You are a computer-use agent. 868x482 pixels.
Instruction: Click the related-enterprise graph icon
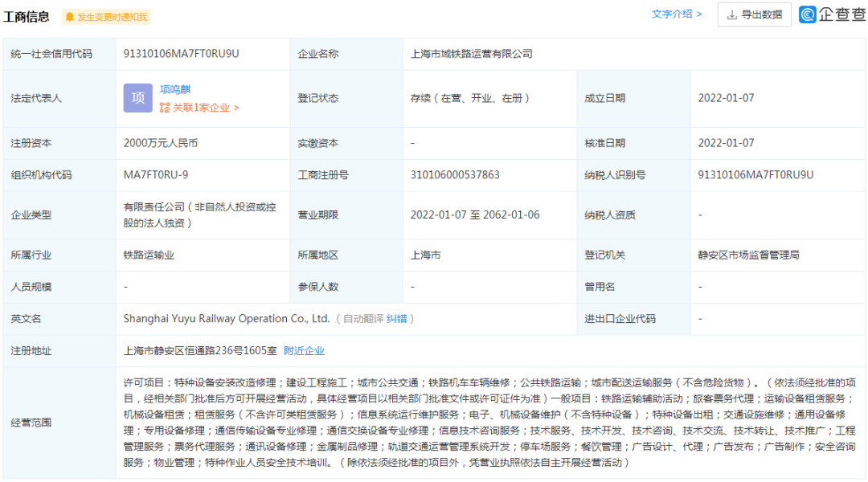[x=165, y=108]
